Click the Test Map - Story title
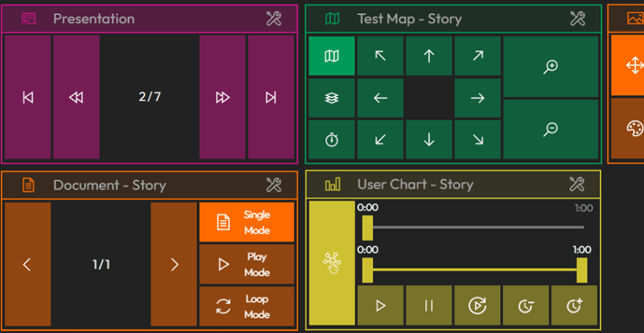This screenshot has width=644, height=333. coord(409,19)
